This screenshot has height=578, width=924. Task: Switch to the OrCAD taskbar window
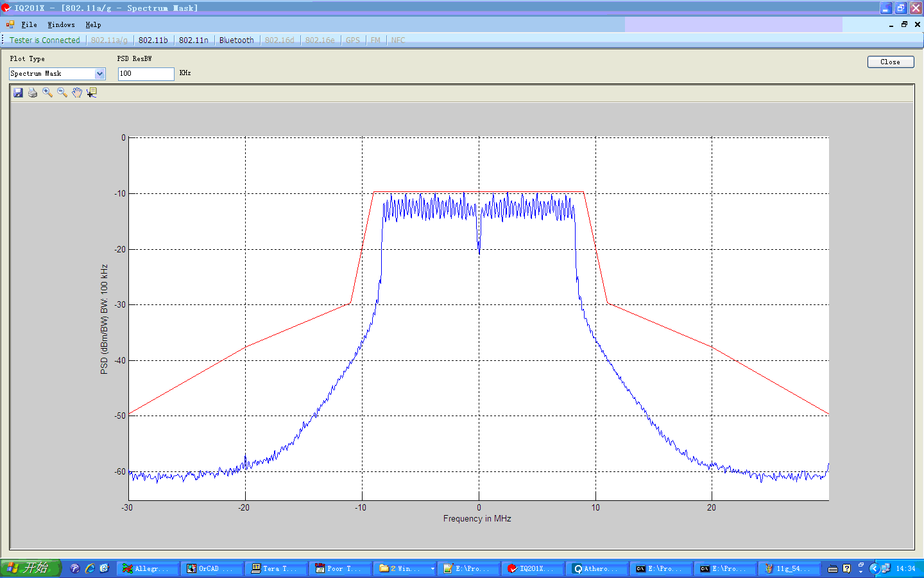pos(211,568)
